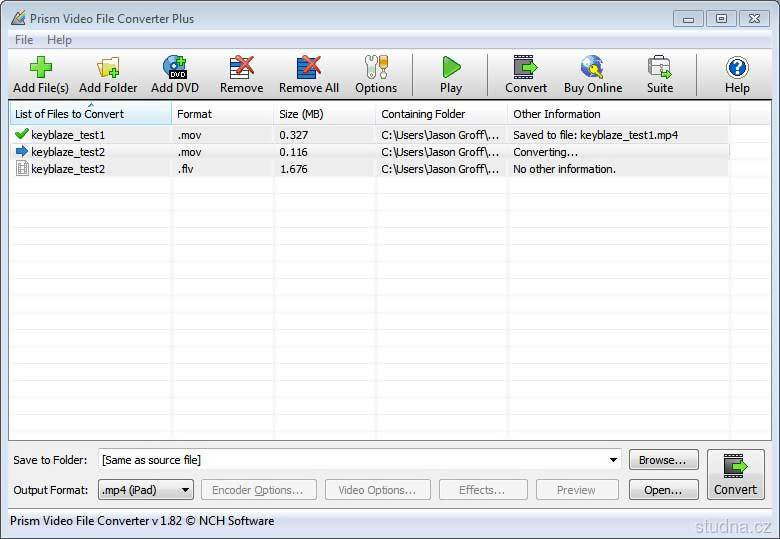780x539 pixels.
Task: Click the Help toolbar icon
Action: (x=737, y=75)
